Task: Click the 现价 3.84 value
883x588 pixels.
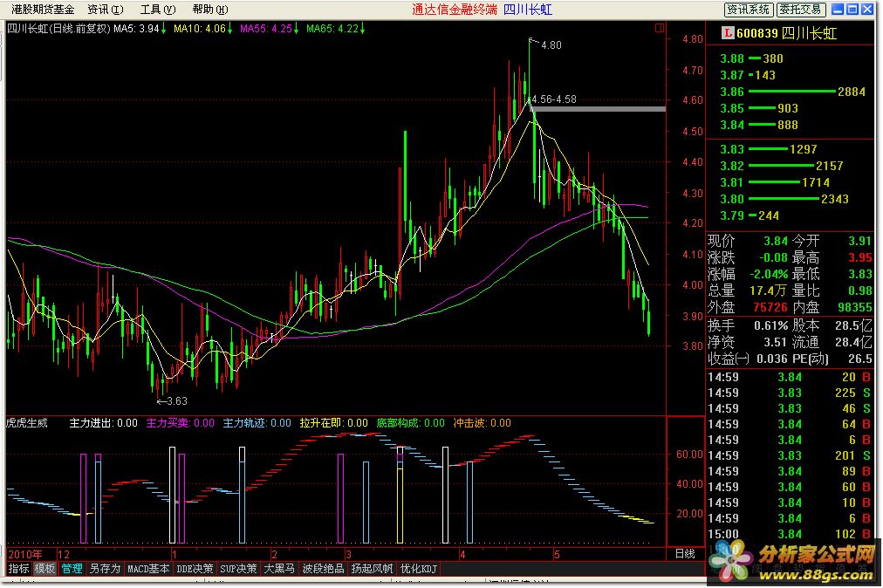Action: tap(776, 241)
